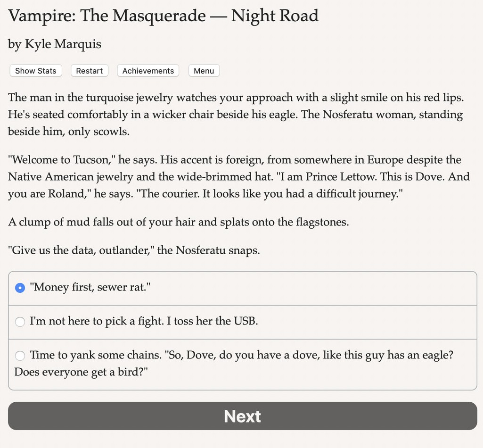Click the Restart button
Image resolution: width=483 pixels, height=448 pixels.
tap(90, 71)
